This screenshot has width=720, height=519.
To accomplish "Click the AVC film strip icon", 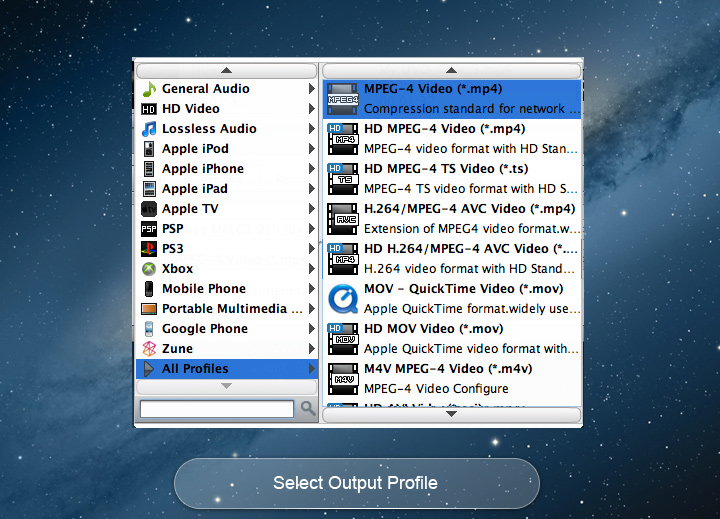I will click(343, 219).
